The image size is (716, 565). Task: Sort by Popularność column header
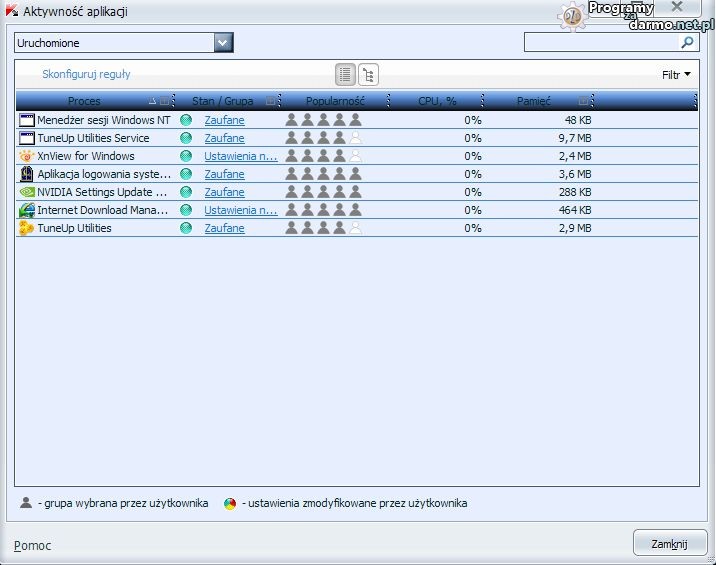pos(335,101)
